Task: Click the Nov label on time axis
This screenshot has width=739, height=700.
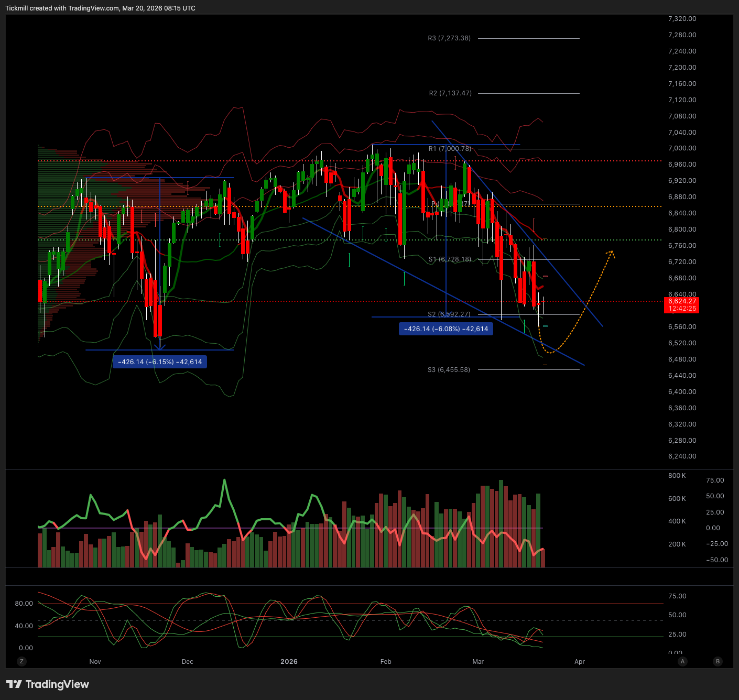Action: tap(95, 662)
